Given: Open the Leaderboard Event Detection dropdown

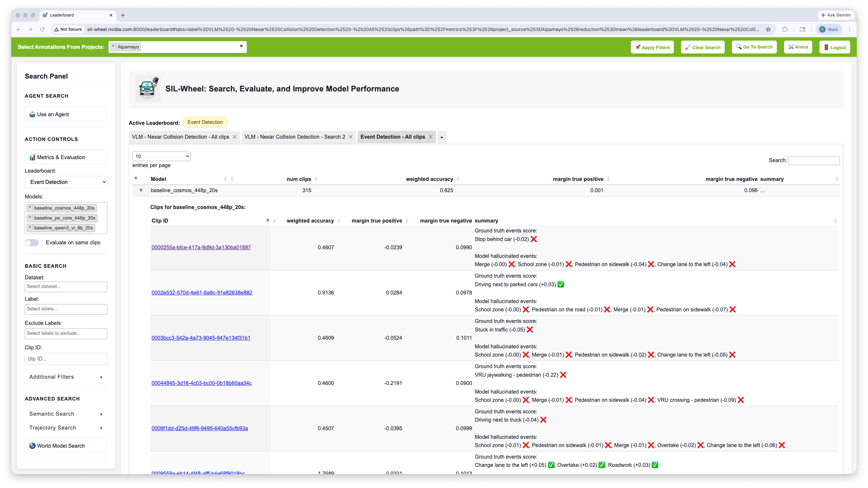Looking at the screenshot, I should (x=66, y=182).
